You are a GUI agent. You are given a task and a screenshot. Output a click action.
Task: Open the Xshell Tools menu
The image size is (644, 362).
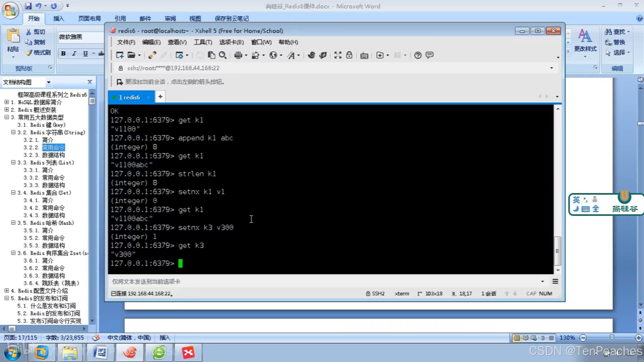click(x=203, y=42)
